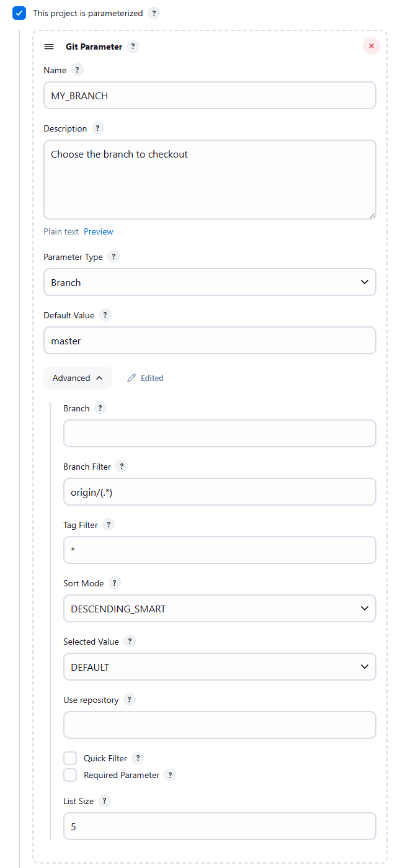Enable the Quick Filter option
The height and width of the screenshot is (868, 400).
[70, 758]
